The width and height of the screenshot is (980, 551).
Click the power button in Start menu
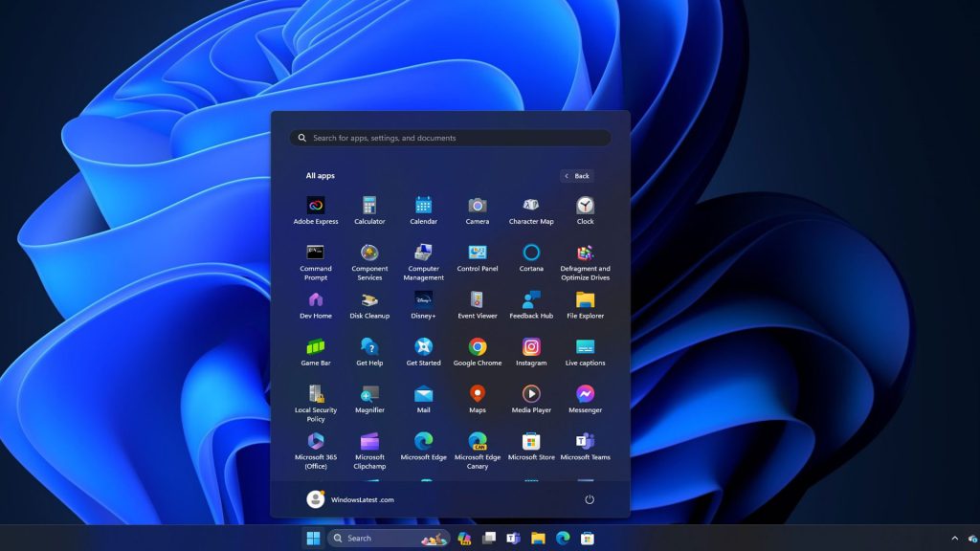click(x=590, y=499)
